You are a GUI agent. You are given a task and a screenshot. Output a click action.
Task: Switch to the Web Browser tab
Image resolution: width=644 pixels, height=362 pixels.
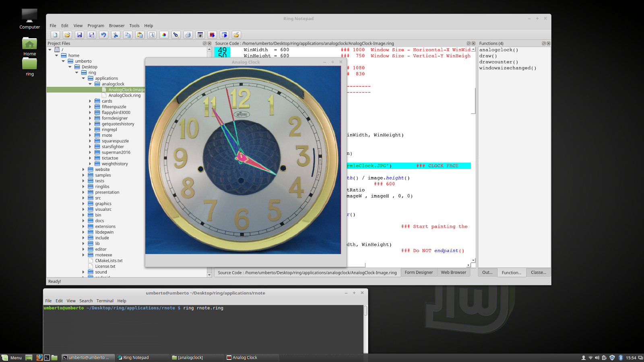(453, 272)
